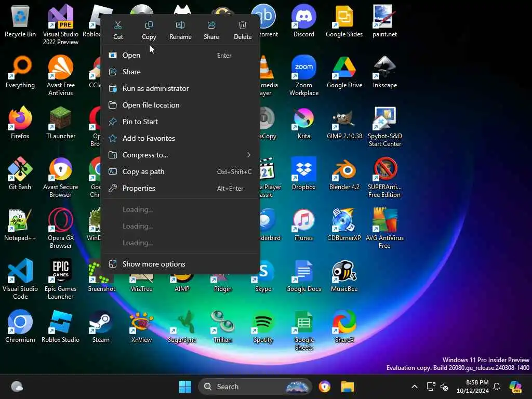Click the Epic Games Launcher icon
The height and width of the screenshot is (399, 532).
(x=61, y=279)
